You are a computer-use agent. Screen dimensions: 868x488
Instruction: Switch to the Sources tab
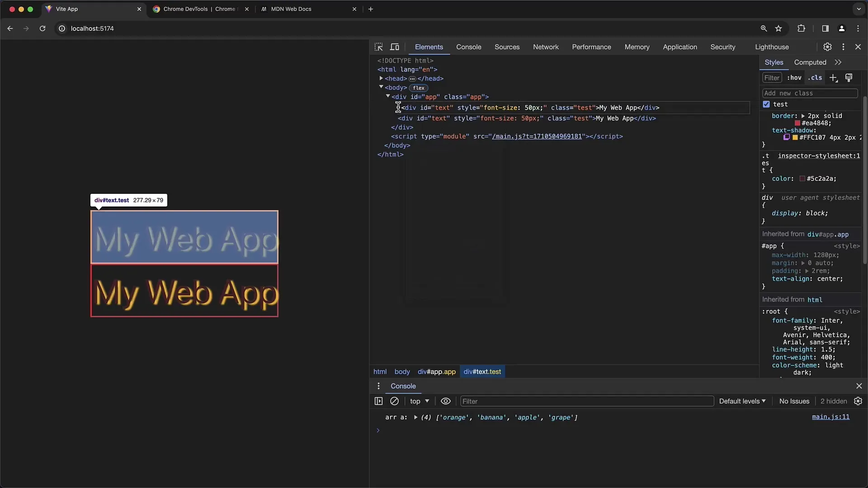pos(507,47)
